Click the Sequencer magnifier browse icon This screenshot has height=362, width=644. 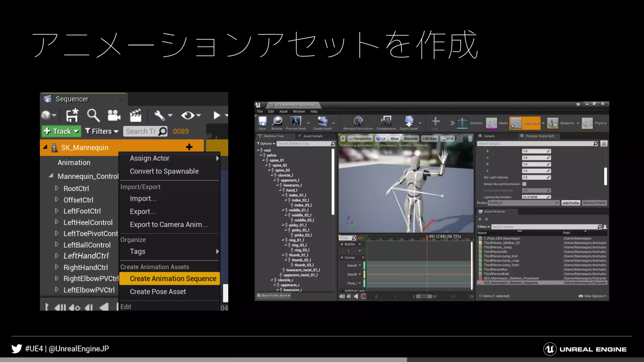(x=93, y=115)
